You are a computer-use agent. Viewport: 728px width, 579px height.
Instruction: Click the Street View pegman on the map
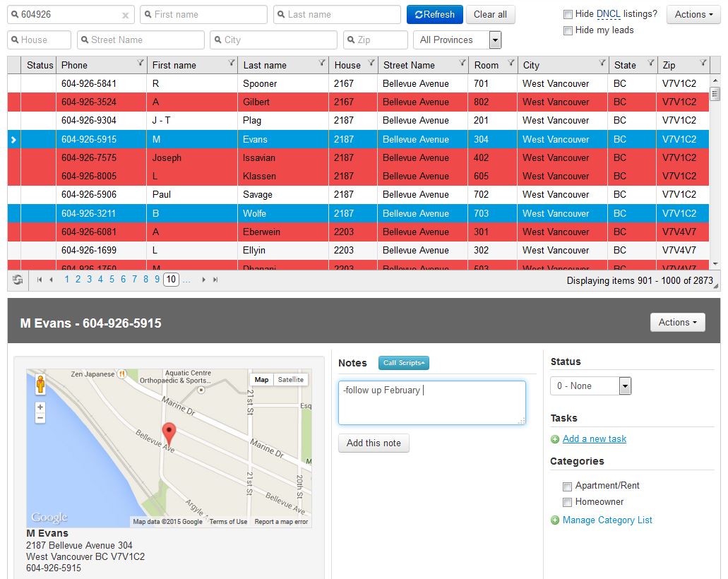pos(40,384)
